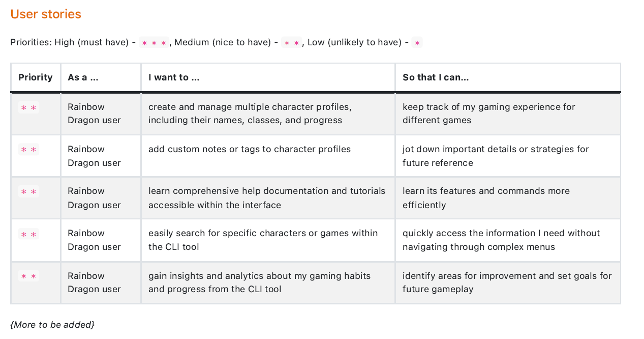
Task: Click priority stars in the custom notes row
Action: tap(28, 150)
